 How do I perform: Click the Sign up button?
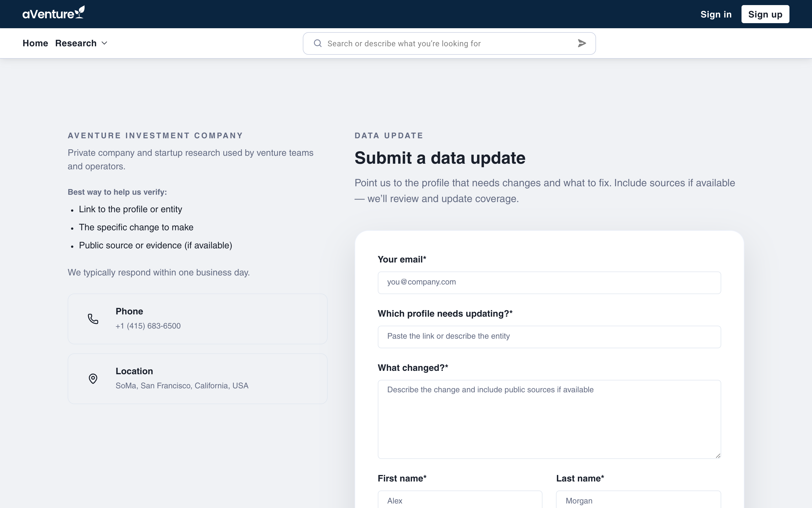pos(765,14)
